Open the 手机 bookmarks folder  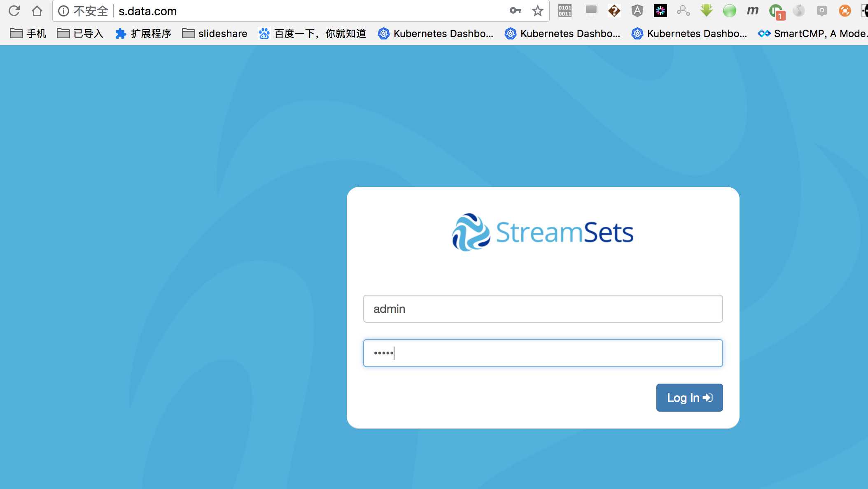coord(28,33)
